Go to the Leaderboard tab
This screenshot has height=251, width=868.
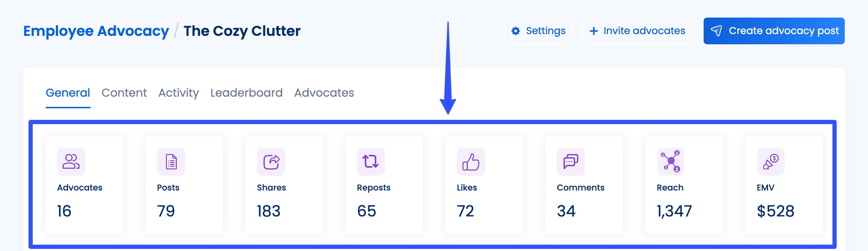pos(246,93)
